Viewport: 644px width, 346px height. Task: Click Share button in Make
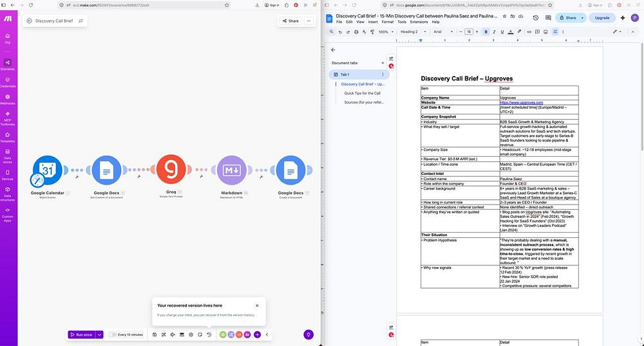click(x=290, y=21)
